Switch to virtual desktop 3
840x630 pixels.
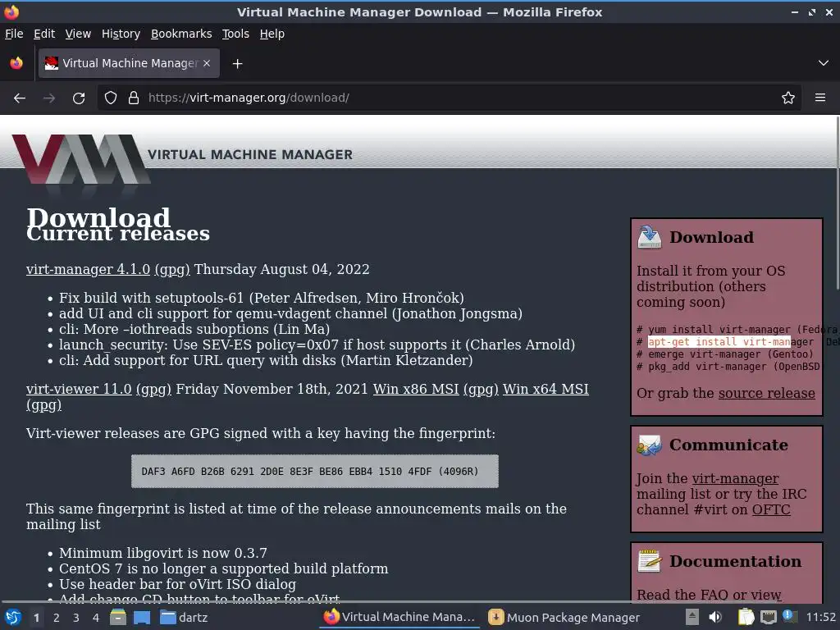pos(76,618)
